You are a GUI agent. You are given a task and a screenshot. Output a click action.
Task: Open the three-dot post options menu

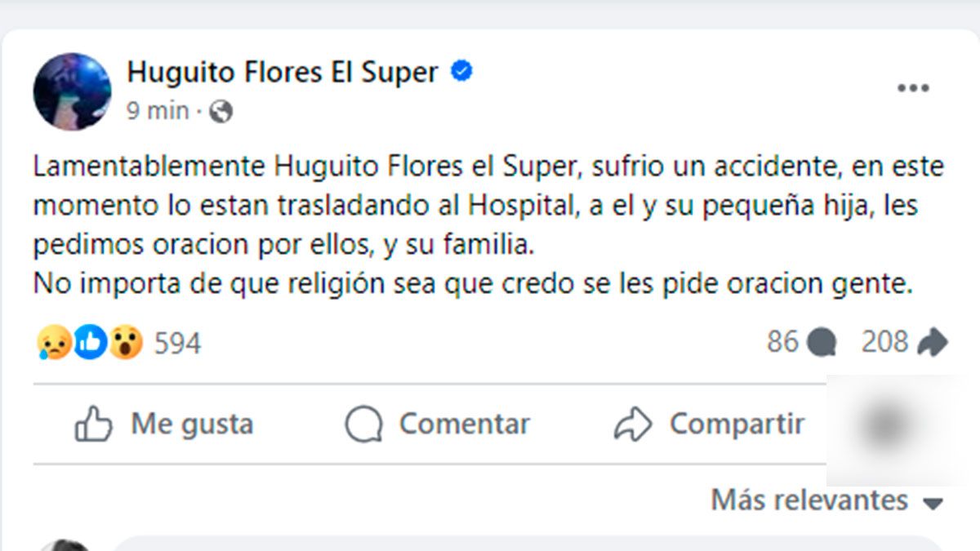[913, 88]
